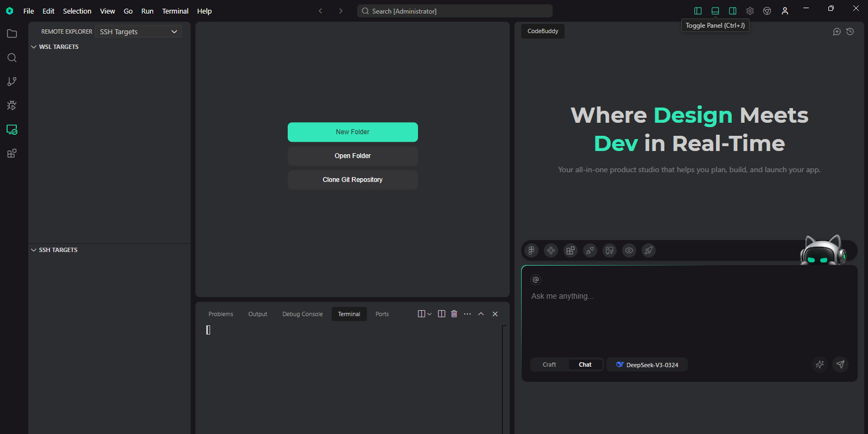
Task: Start a new chat in CodeBuddy
Action: [x=837, y=32]
